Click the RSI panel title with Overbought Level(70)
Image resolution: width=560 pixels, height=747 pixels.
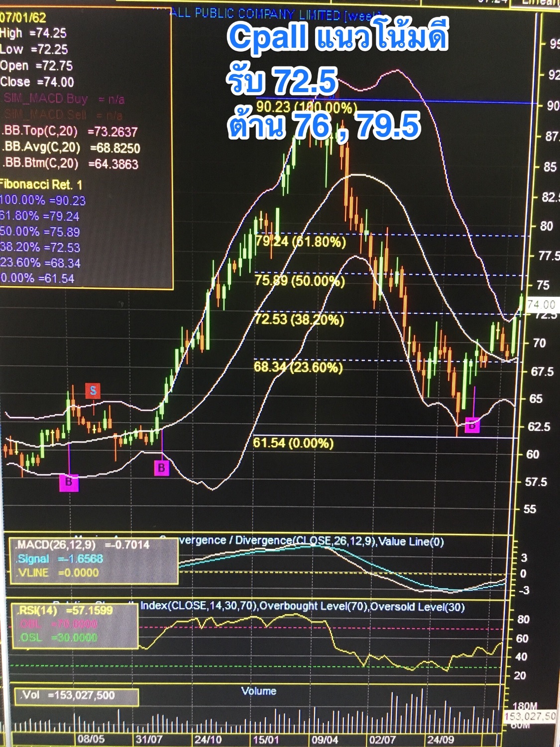pyautogui.click(x=303, y=606)
